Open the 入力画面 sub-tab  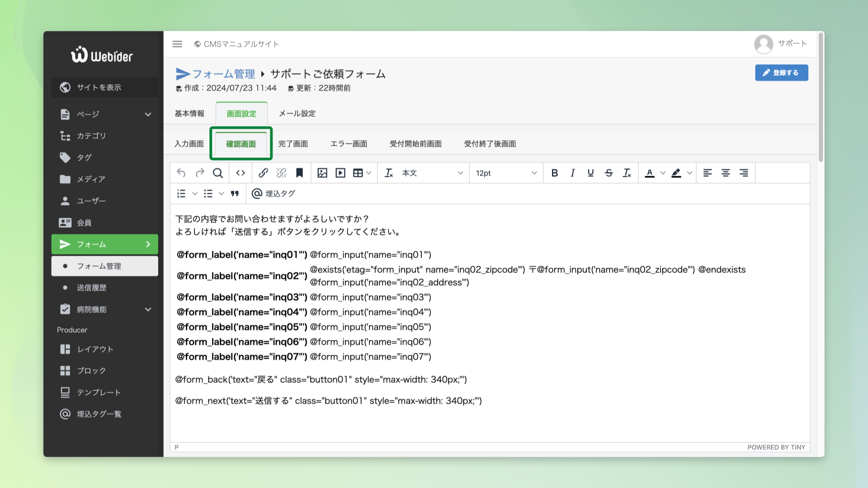(189, 144)
